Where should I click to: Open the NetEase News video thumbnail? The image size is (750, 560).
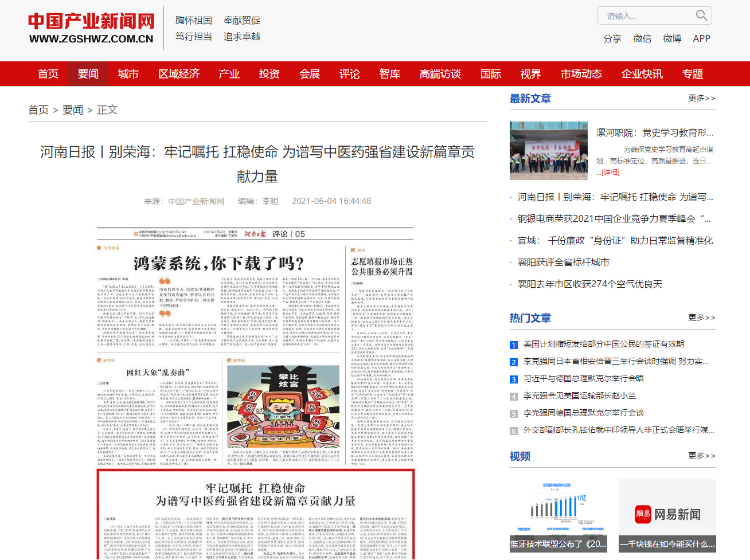click(x=667, y=516)
